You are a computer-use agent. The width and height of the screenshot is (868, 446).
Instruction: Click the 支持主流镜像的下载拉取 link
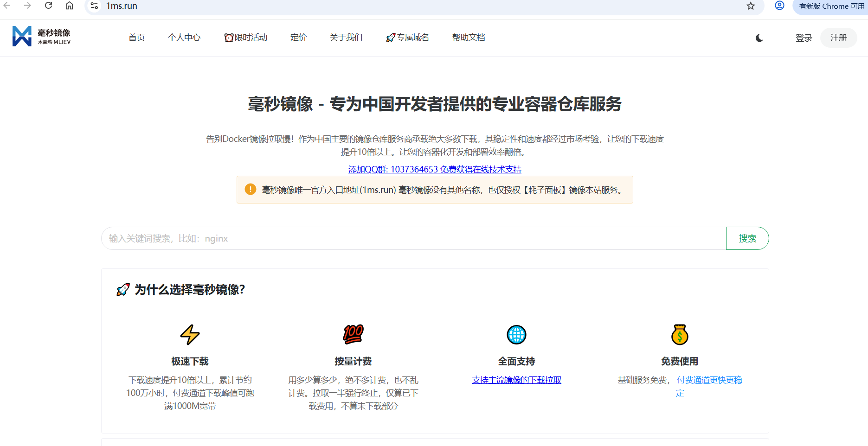516,380
